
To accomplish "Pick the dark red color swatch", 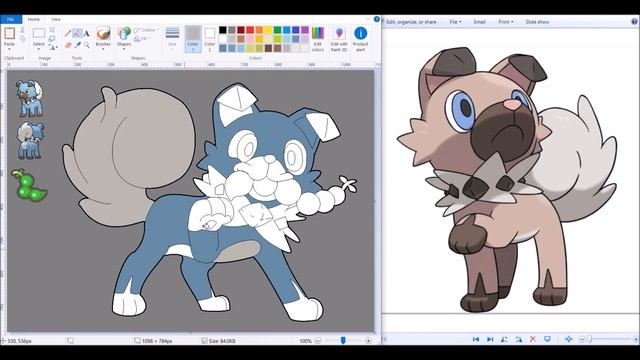I will pos(241,30).
